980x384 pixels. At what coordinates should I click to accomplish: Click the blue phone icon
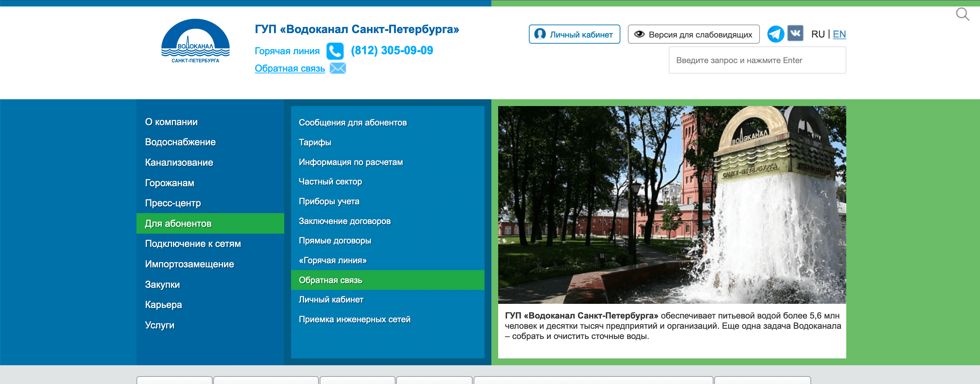335,51
